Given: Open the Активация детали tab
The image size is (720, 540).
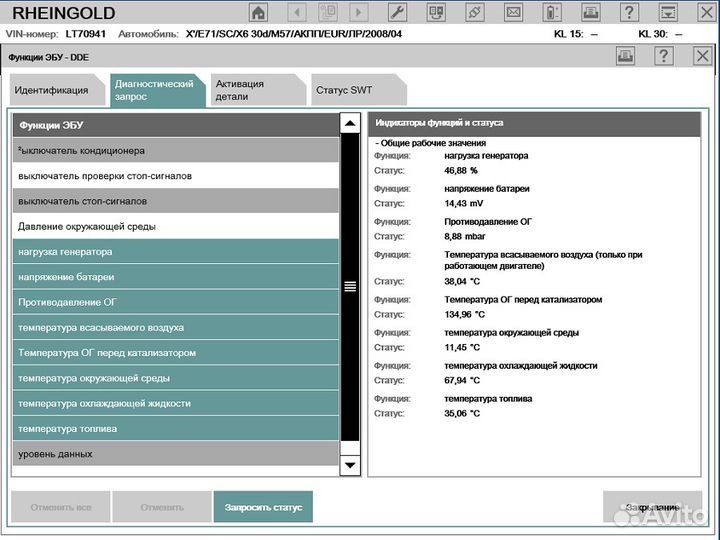Looking at the screenshot, I should pos(259,90).
